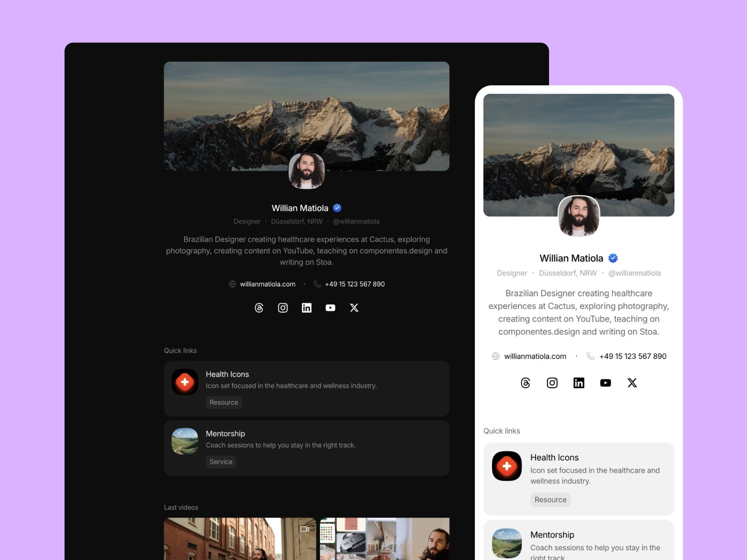Open Health Icons title in light card

click(x=555, y=457)
